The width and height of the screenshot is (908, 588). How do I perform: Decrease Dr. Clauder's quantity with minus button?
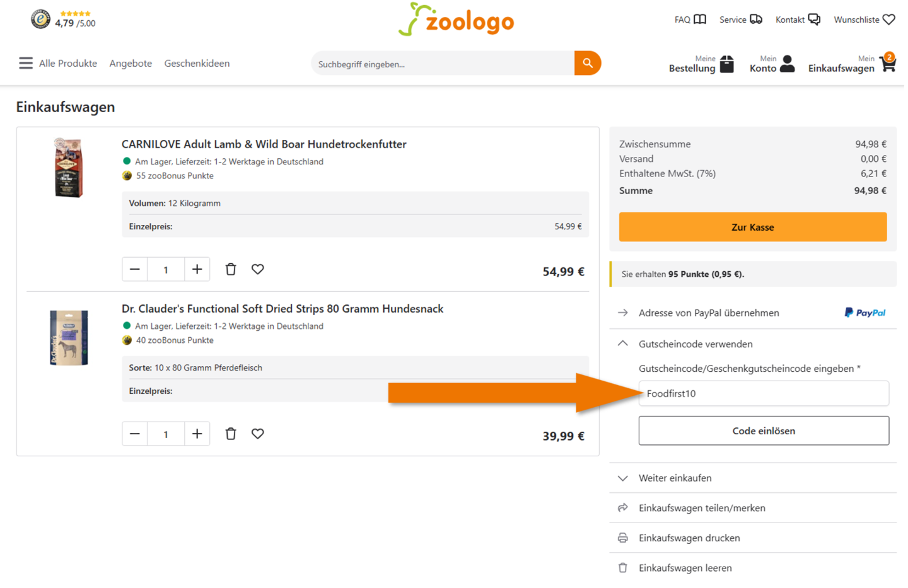click(135, 434)
